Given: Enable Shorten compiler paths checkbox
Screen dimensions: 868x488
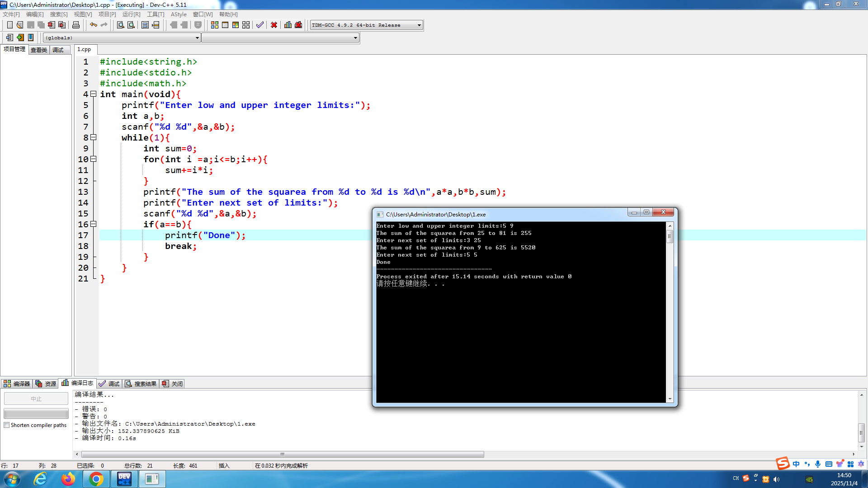Looking at the screenshot, I should coord(7,425).
